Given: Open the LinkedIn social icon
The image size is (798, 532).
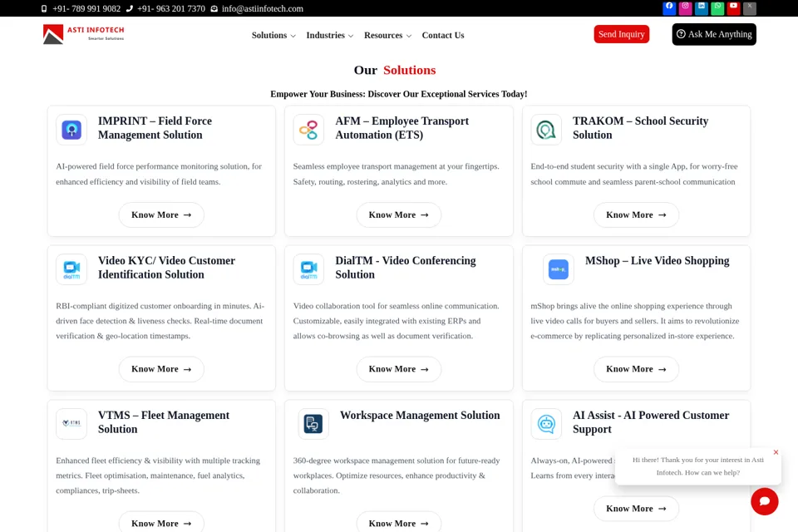Looking at the screenshot, I should (x=702, y=7).
